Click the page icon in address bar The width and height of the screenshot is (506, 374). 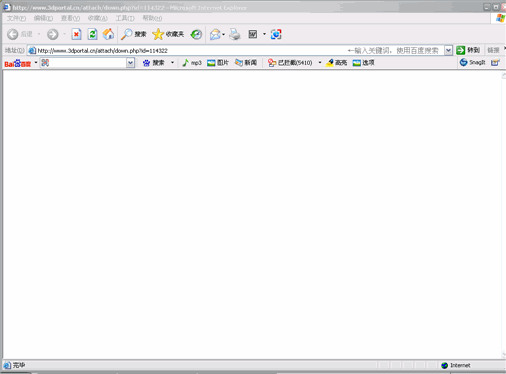tap(32, 51)
